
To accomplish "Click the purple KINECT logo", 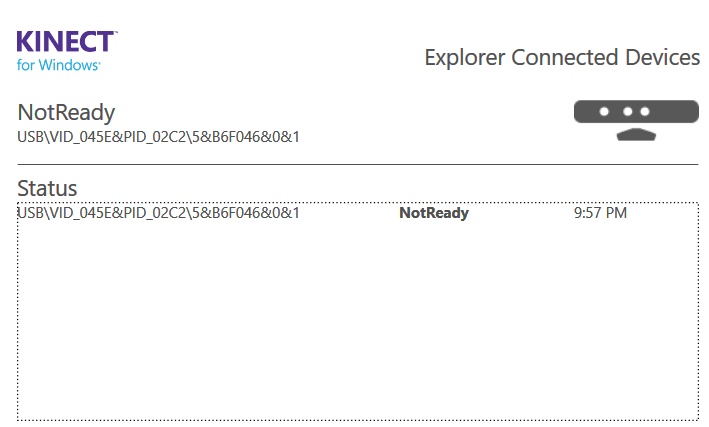I will pyautogui.click(x=67, y=42).
